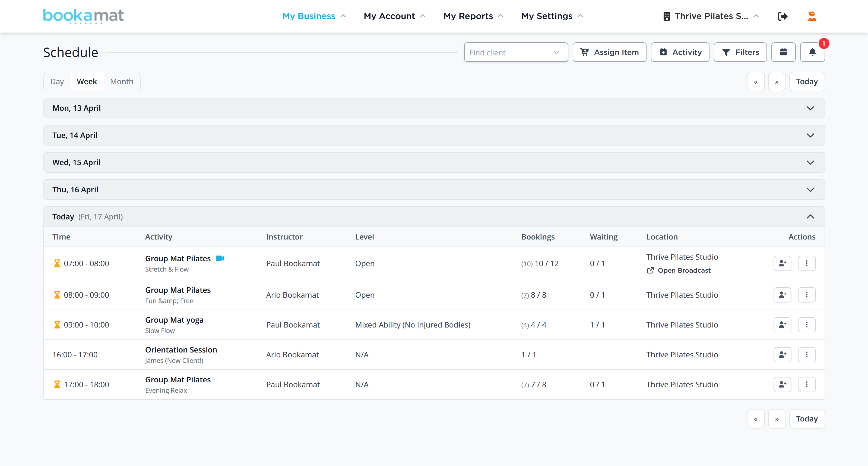
Task: Open more options for 17:00 - 18:00 class
Action: click(x=807, y=385)
